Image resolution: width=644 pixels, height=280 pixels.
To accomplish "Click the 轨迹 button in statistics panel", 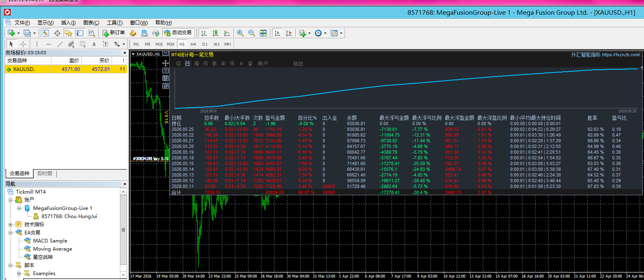I will [x=298, y=64].
